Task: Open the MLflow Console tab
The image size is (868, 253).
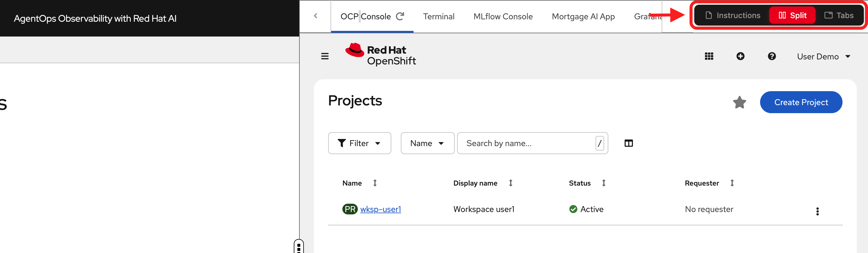Action: (503, 17)
